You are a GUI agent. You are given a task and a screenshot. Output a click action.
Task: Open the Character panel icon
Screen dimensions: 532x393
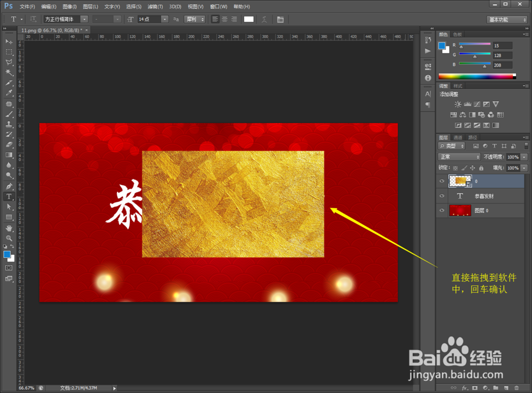point(428,94)
